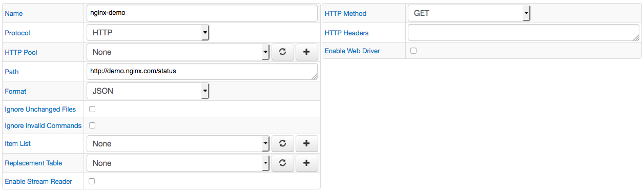This screenshot has width=644, height=192.
Task: Expand the HTTP Method dropdown showing GET
Action: point(469,13)
